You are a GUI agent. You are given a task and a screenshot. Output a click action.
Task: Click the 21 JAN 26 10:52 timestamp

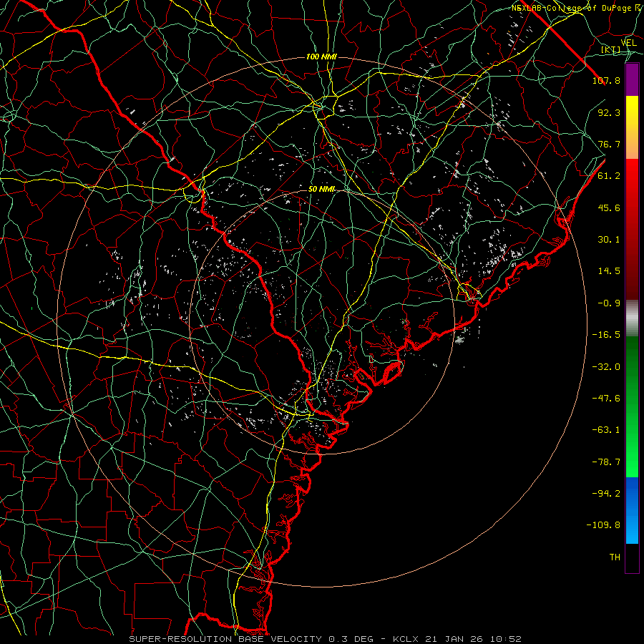coord(475,639)
